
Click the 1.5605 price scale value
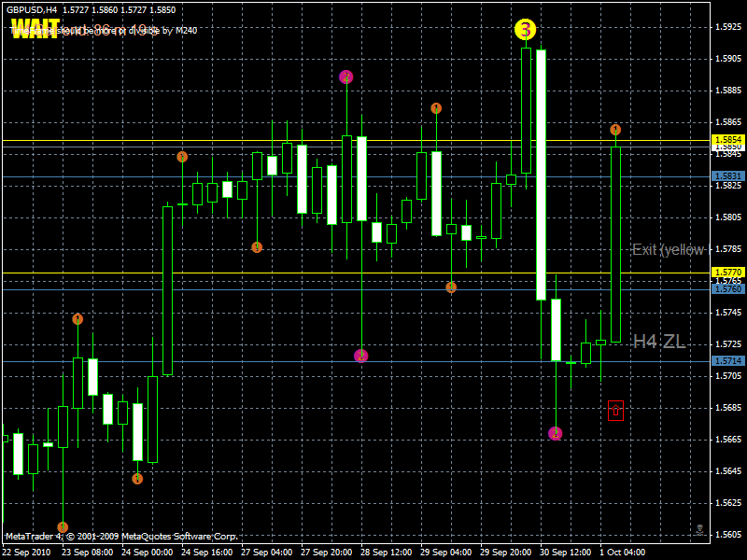tap(728, 534)
